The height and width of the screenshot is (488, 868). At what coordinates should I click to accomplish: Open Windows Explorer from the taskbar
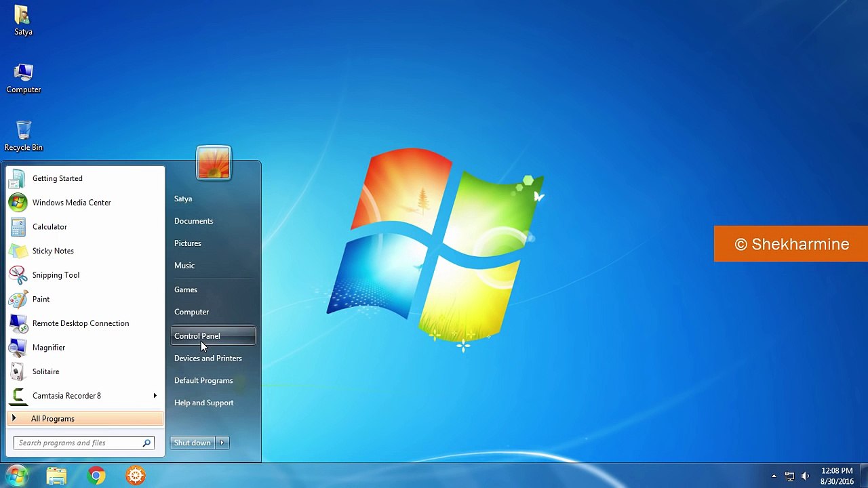pyautogui.click(x=57, y=476)
